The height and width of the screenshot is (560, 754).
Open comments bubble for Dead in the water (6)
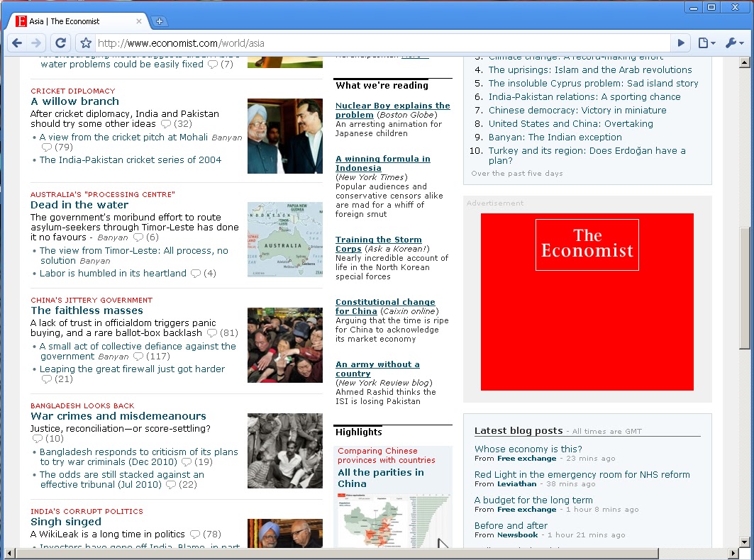(138, 237)
